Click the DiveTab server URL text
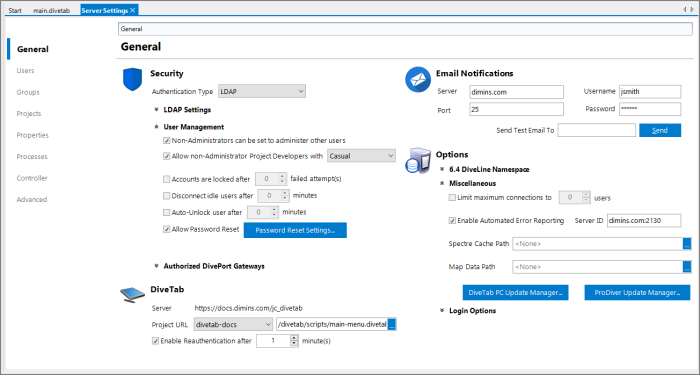Viewport: 700px width, 375px height. (249, 308)
